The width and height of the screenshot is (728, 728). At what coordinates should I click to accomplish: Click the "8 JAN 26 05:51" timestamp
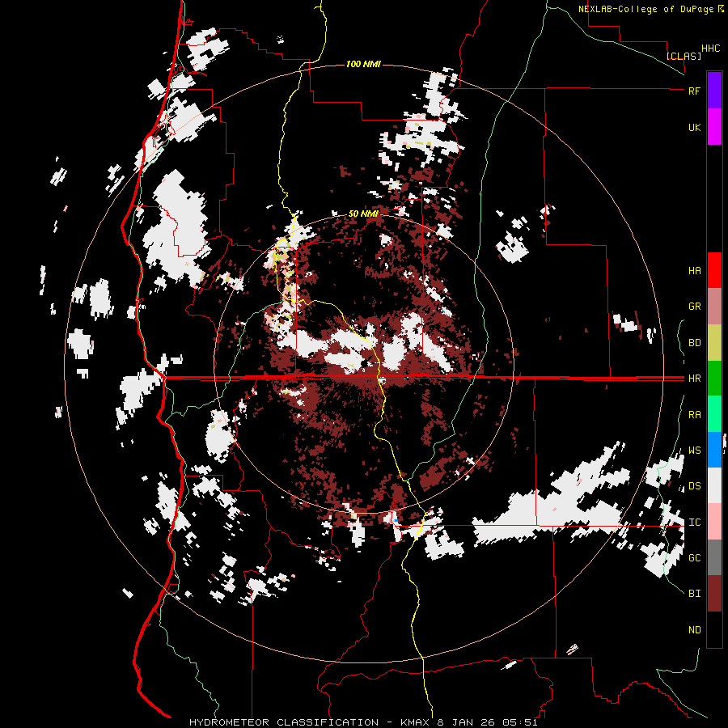point(488,722)
